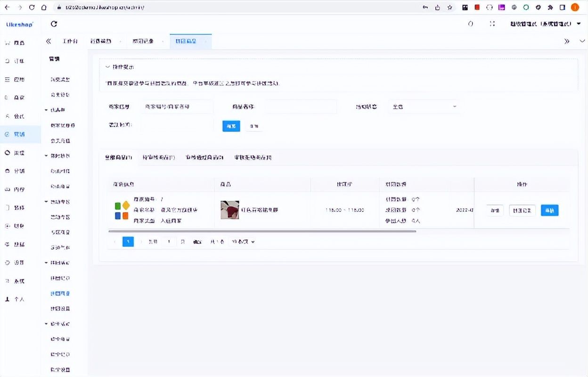Screen dimensions: 588x377
Task: Click the price text 118.00 ~ 118.00
Action: (x=344, y=210)
